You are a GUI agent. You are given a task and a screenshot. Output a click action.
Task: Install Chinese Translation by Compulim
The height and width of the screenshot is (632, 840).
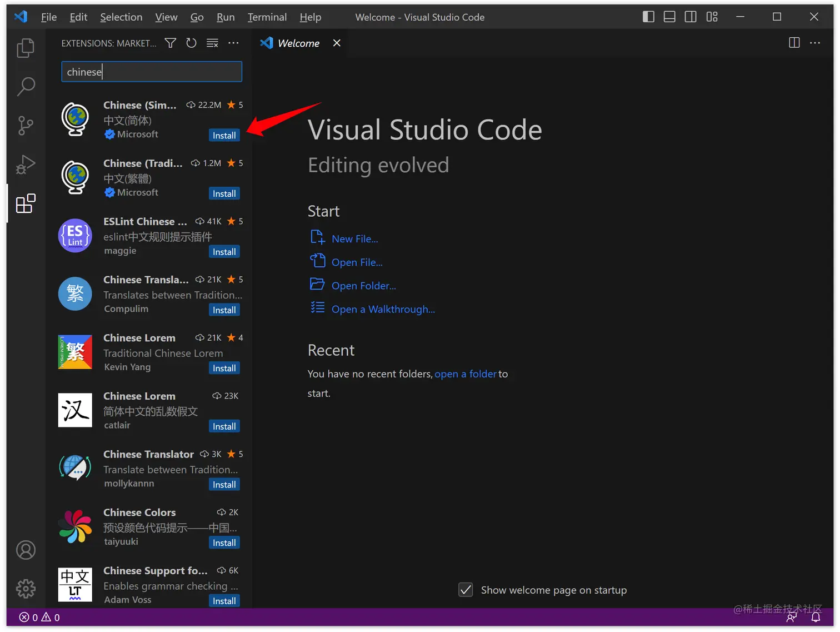coord(224,310)
